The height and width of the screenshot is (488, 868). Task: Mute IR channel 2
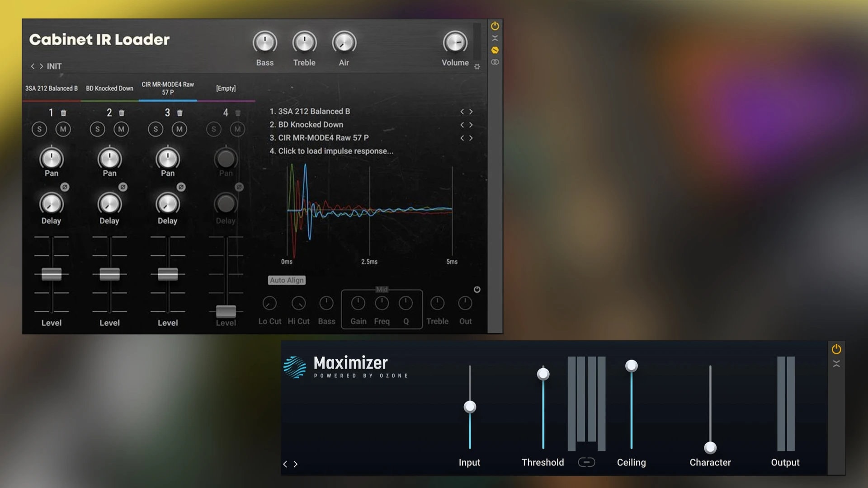121,129
